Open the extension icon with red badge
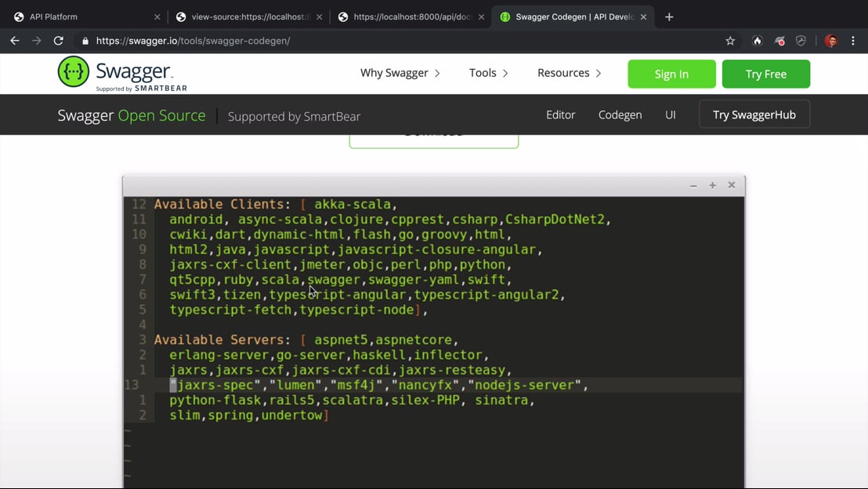 pos(779,41)
